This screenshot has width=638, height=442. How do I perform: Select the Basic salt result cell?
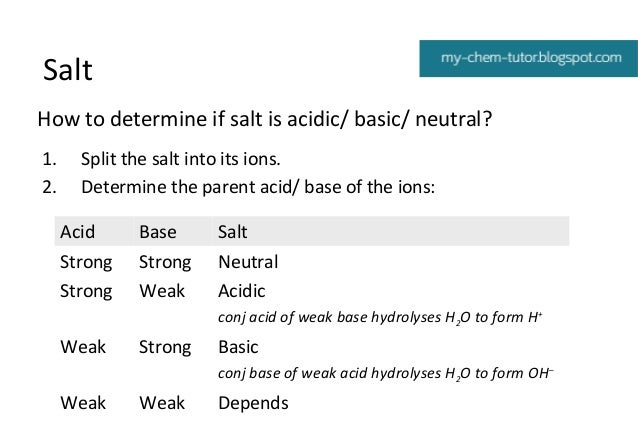click(238, 347)
